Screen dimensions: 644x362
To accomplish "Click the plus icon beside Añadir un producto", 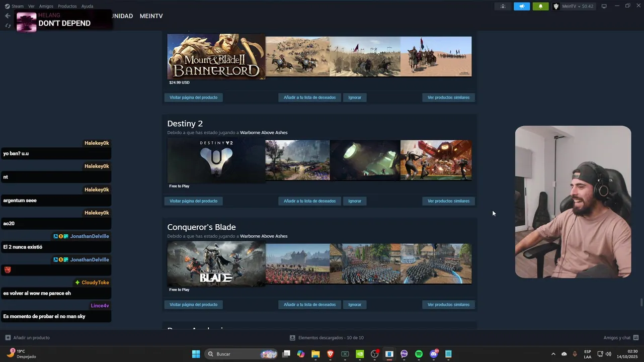I will coord(8,338).
